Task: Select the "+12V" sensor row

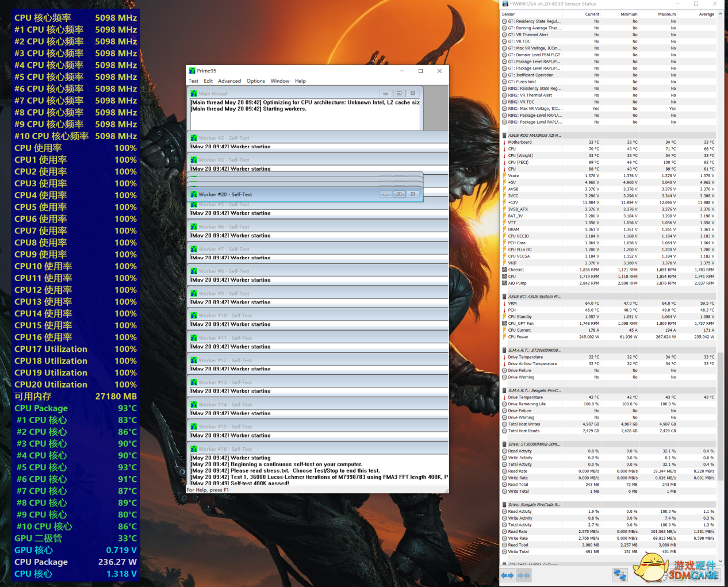Action: (x=608, y=202)
